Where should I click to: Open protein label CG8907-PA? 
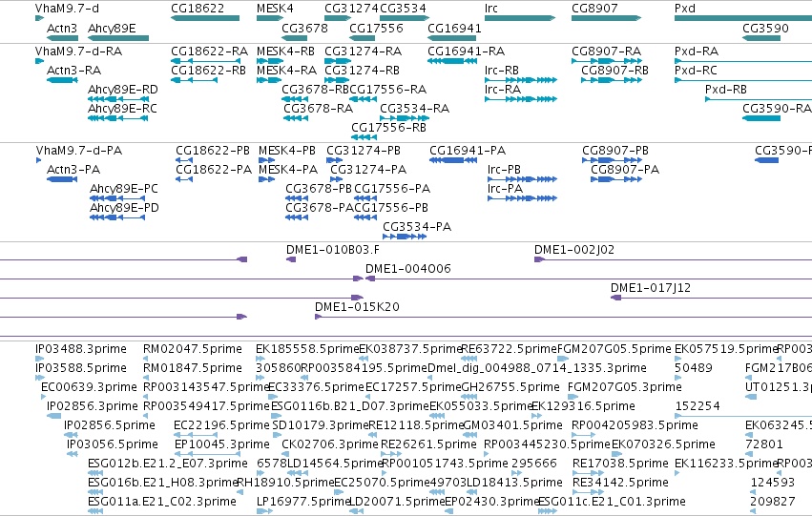coord(625,170)
